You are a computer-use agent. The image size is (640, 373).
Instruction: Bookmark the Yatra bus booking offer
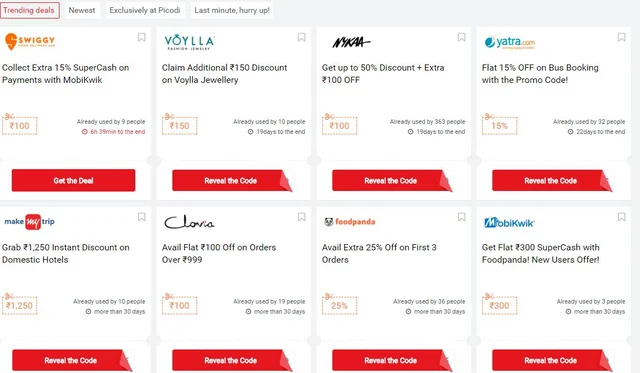click(x=621, y=37)
